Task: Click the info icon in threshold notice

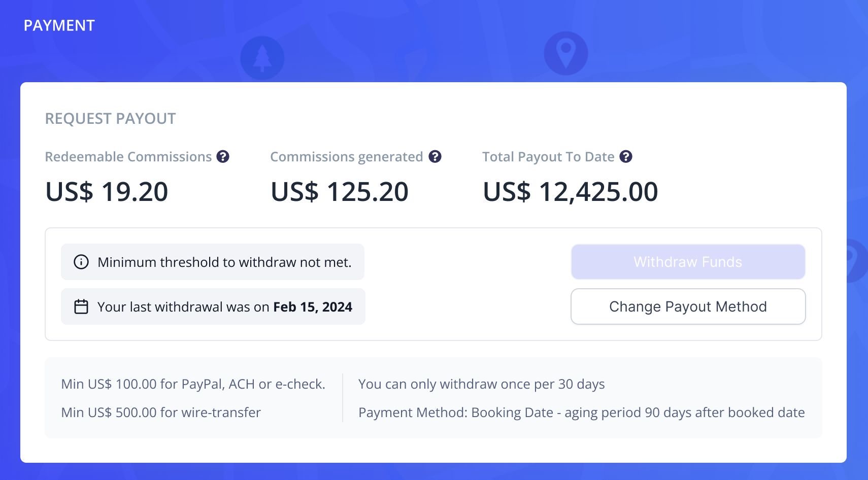Action: click(81, 262)
